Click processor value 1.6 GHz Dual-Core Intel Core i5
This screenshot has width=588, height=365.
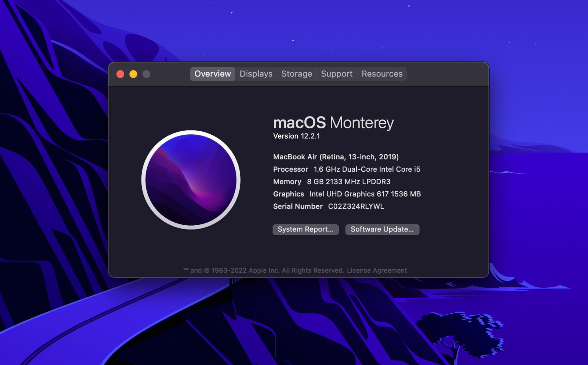(x=367, y=169)
